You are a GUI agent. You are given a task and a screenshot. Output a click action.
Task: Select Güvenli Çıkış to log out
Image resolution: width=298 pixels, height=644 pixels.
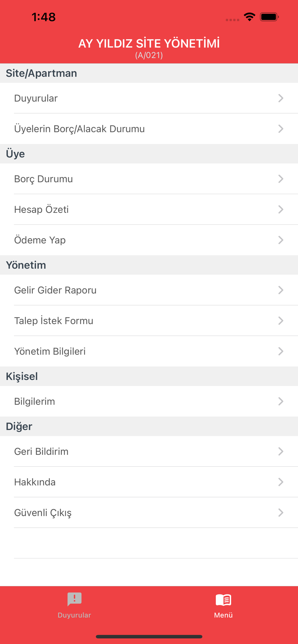(149, 513)
